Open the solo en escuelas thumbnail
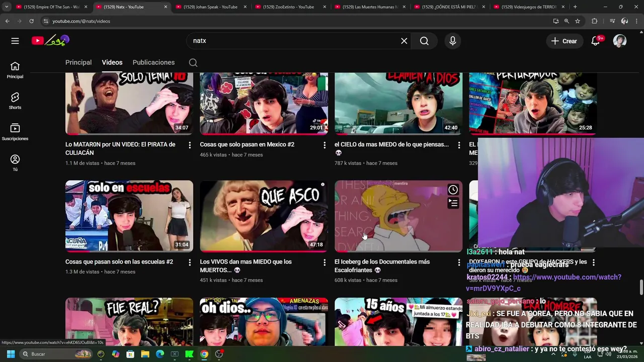This screenshot has height=362, width=644. click(x=129, y=216)
